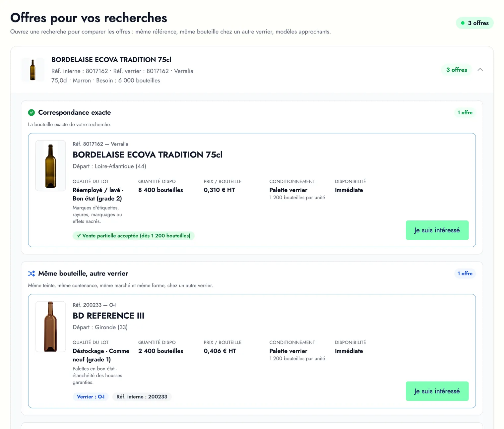Click the 'Verrier : O-I' tag
Screen dimensions: 504x429
[91, 397]
